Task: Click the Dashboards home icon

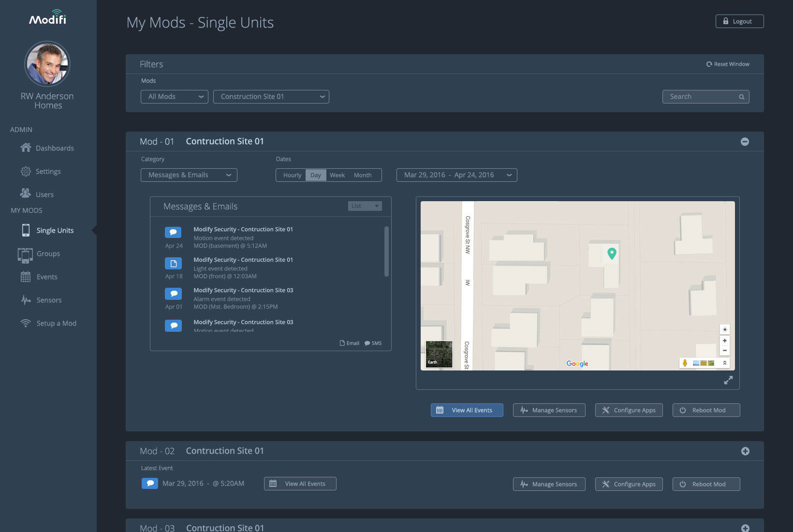Action: 26,148
